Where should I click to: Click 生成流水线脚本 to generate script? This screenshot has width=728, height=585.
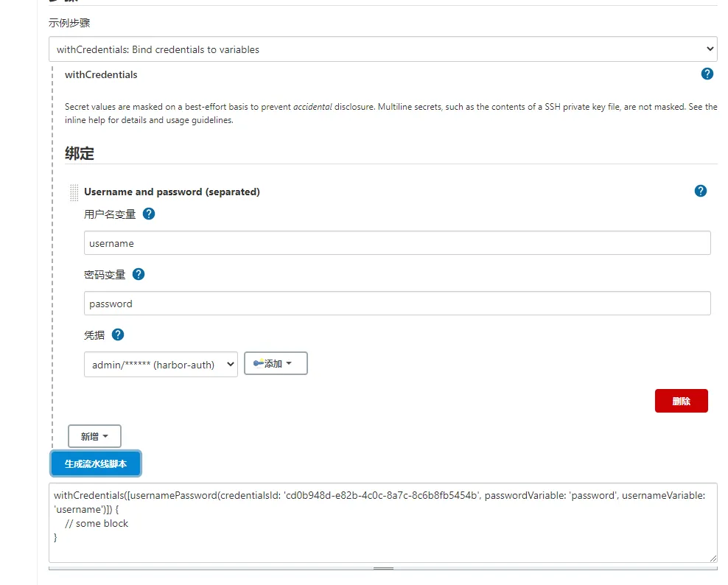[x=96, y=463]
